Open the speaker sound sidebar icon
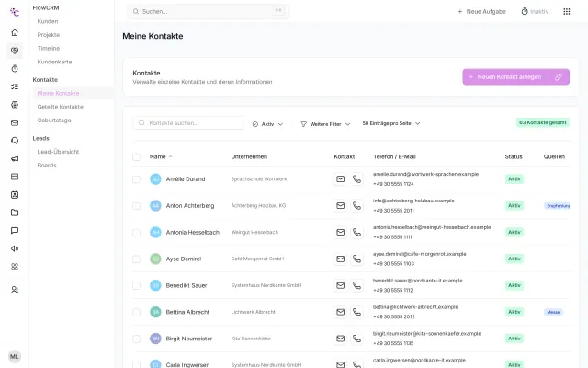 (15, 248)
